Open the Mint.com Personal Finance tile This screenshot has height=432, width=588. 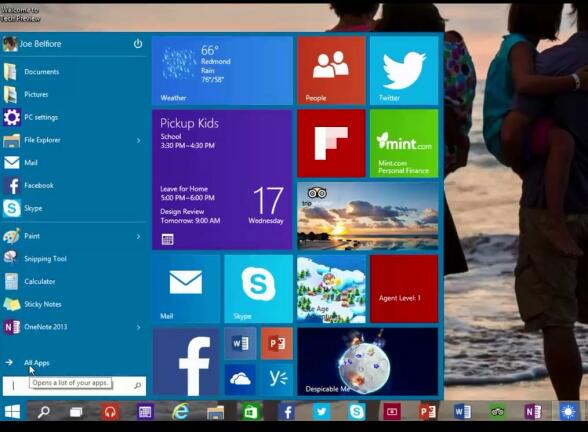404,143
